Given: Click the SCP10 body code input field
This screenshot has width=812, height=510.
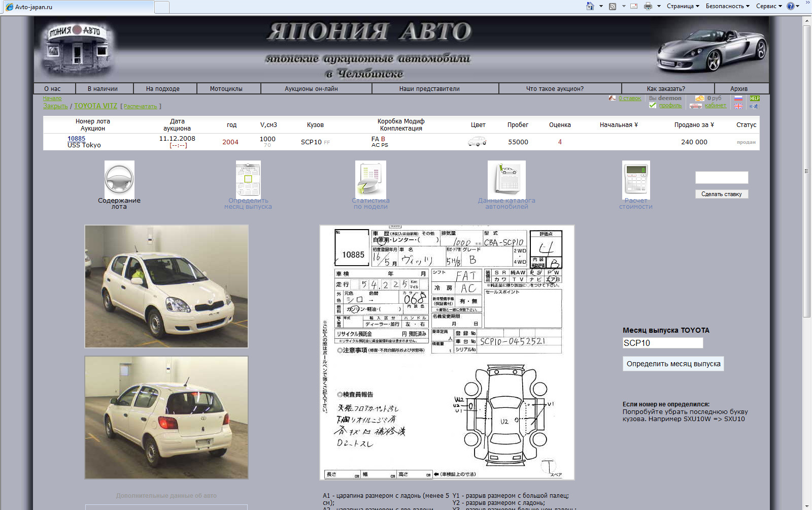Looking at the screenshot, I should (x=662, y=343).
